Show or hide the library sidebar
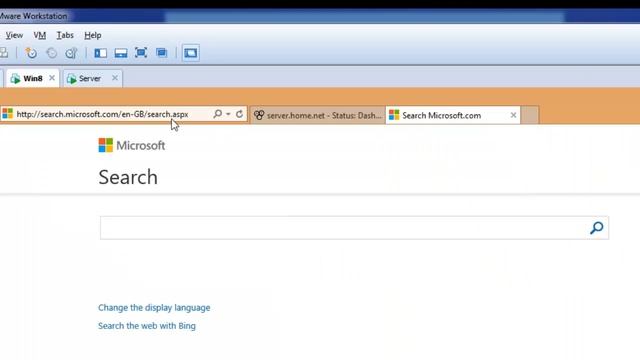 (x=100, y=53)
